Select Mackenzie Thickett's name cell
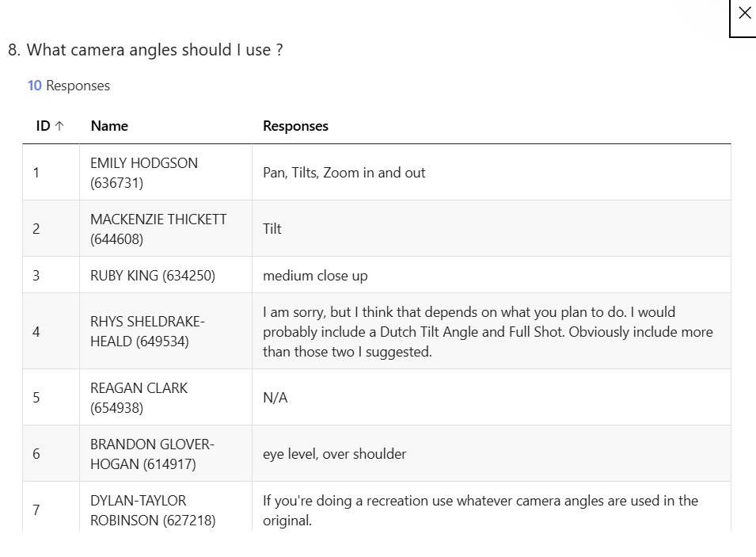This screenshot has height=557, width=756. [x=158, y=229]
